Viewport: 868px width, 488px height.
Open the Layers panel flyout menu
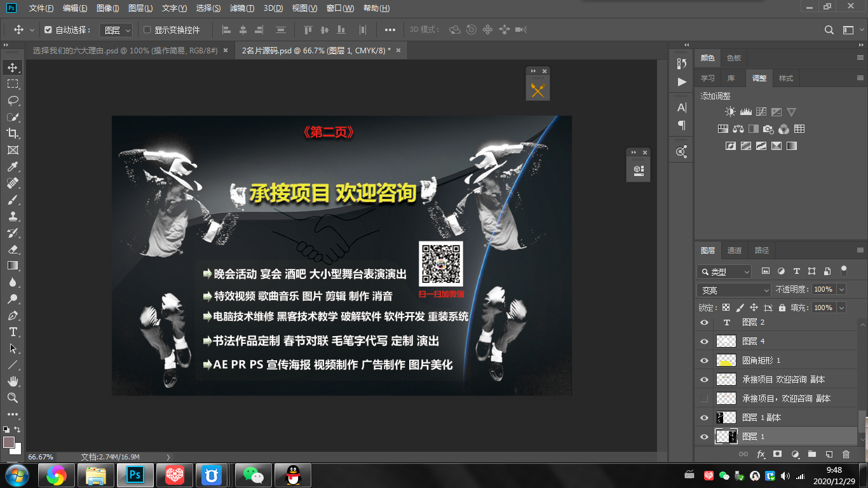coord(860,250)
